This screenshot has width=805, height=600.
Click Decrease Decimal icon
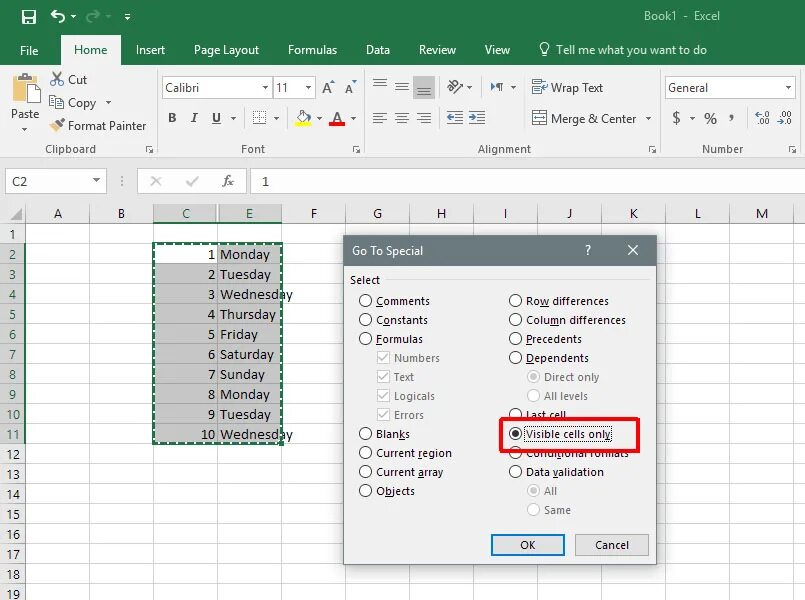tap(784, 118)
